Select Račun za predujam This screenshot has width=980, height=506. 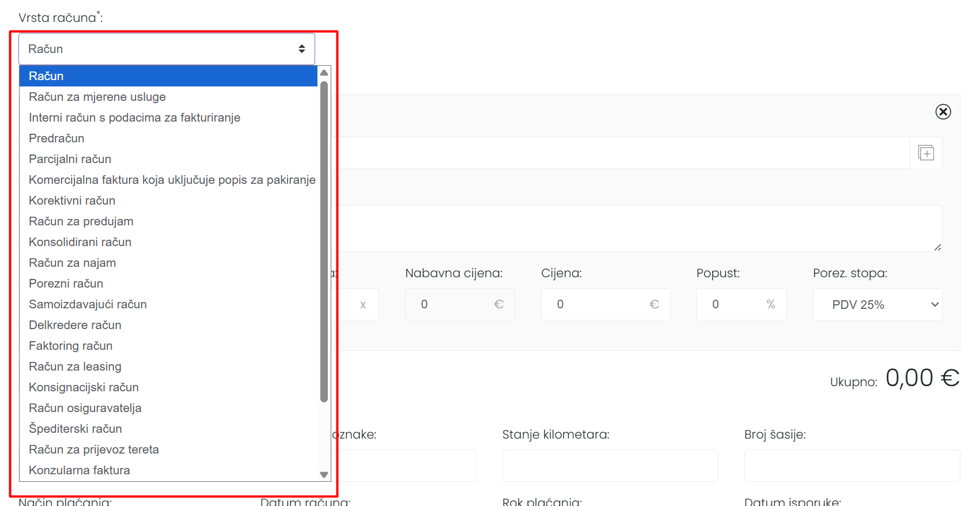pyautogui.click(x=168, y=221)
